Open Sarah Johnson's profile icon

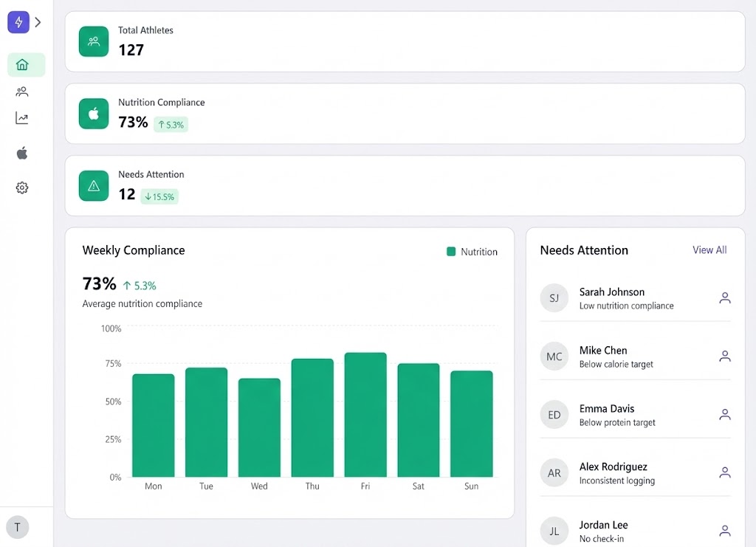point(724,298)
